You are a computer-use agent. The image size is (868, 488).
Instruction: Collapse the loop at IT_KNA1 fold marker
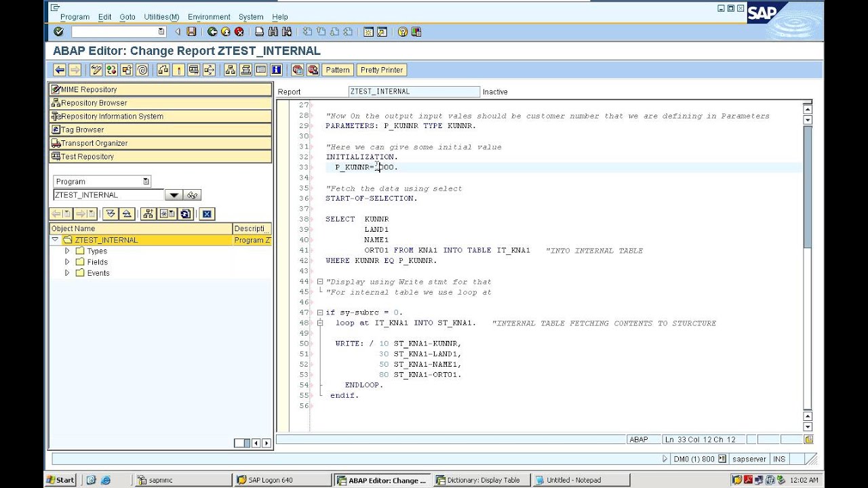(320, 323)
